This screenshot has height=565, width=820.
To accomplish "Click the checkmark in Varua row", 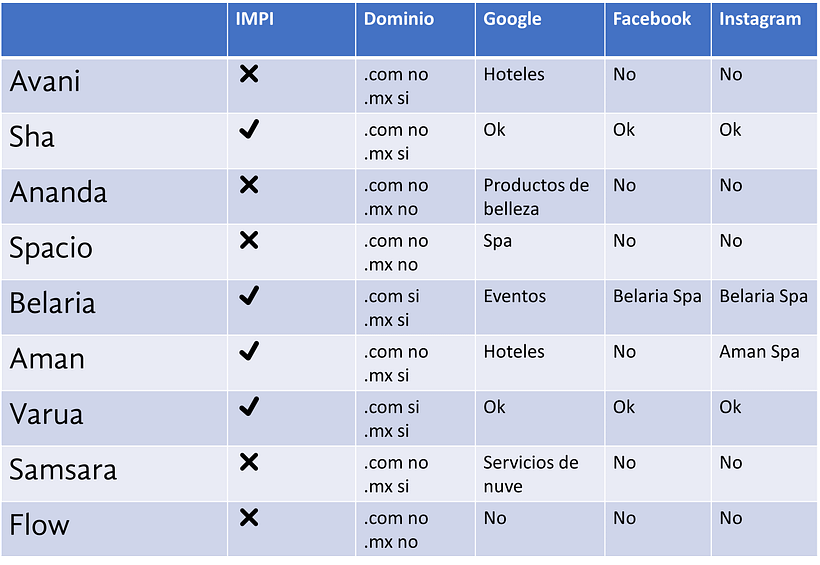I will (x=249, y=406).
